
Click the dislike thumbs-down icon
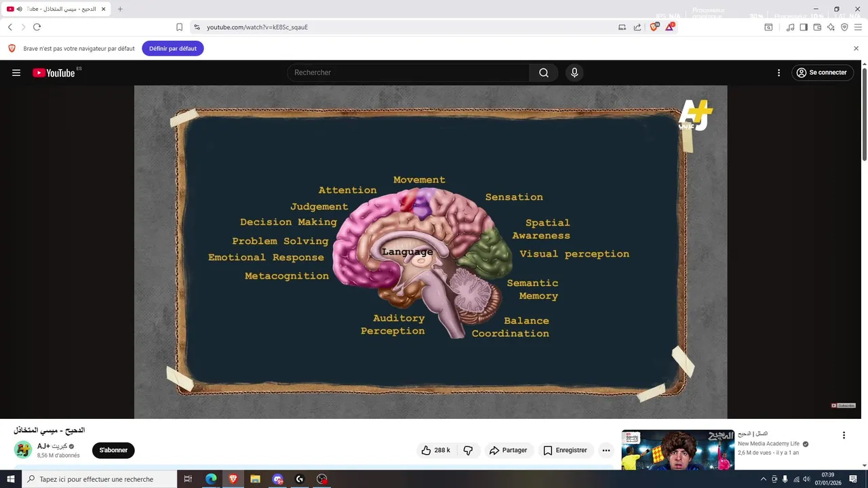[468, 450]
